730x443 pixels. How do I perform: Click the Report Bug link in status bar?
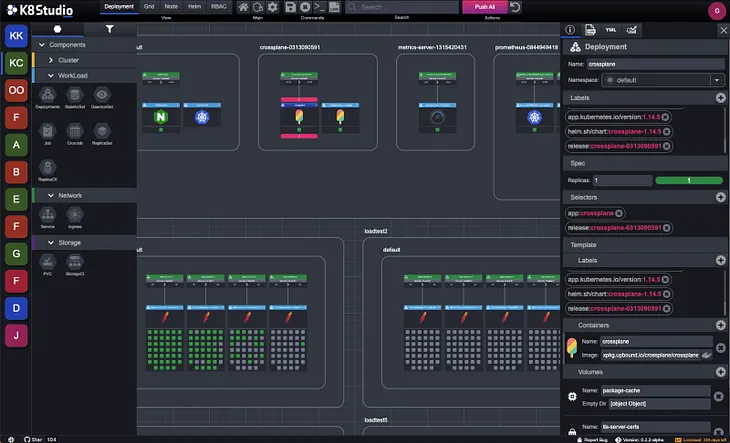[x=595, y=439]
